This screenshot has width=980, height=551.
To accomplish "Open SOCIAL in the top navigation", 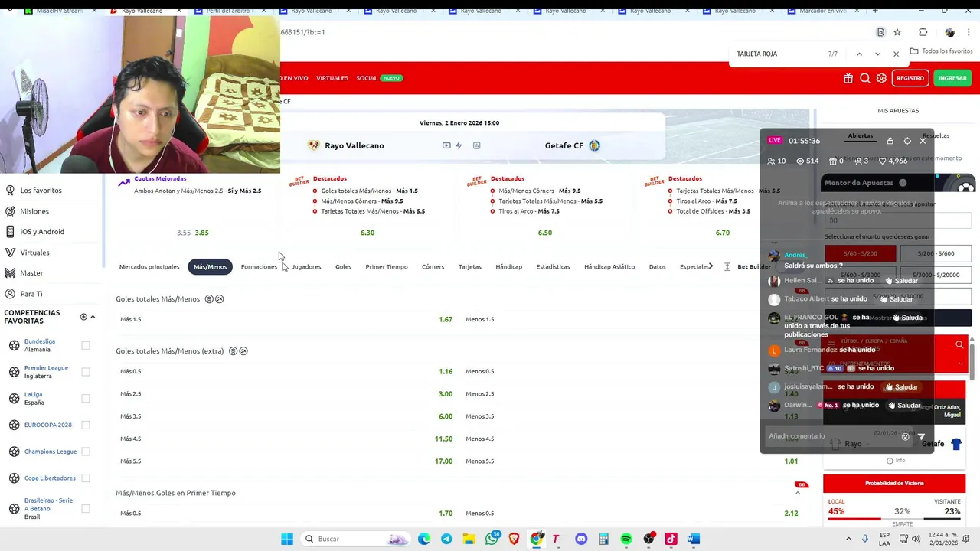I will [367, 78].
